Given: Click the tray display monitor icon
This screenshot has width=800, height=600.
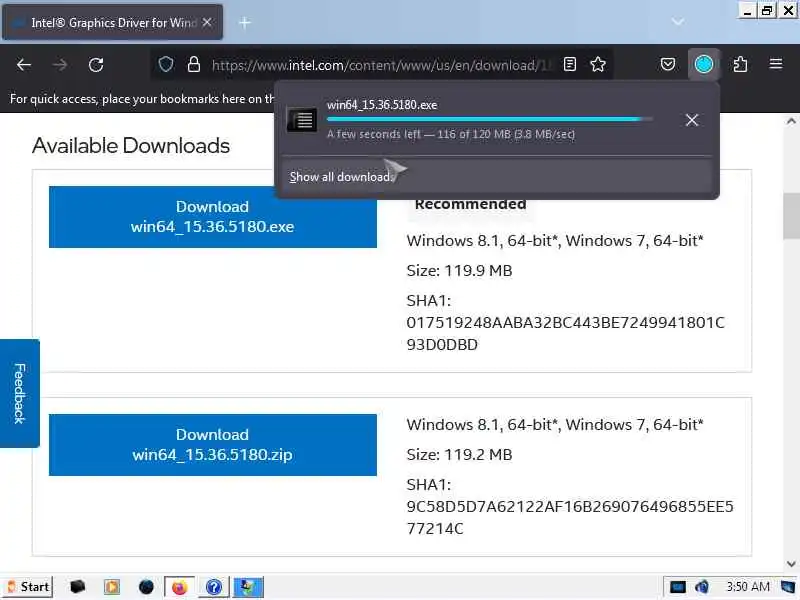Looking at the screenshot, I should (678, 587).
